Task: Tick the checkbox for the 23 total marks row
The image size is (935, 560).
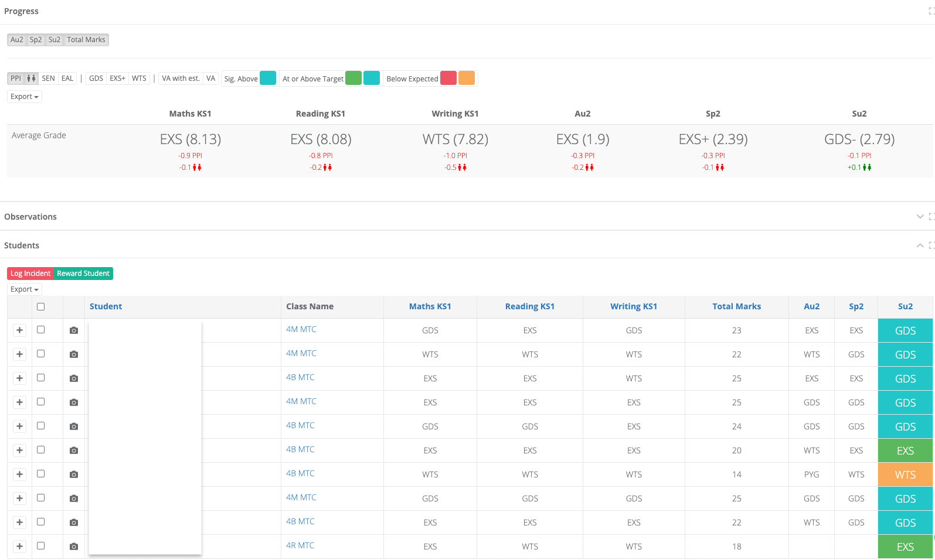Action: coord(40,330)
